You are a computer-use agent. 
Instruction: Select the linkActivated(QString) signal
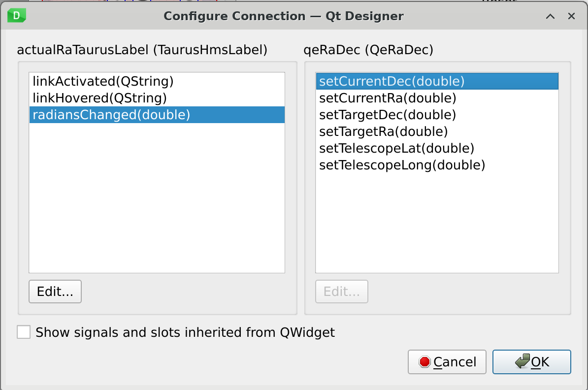102,81
